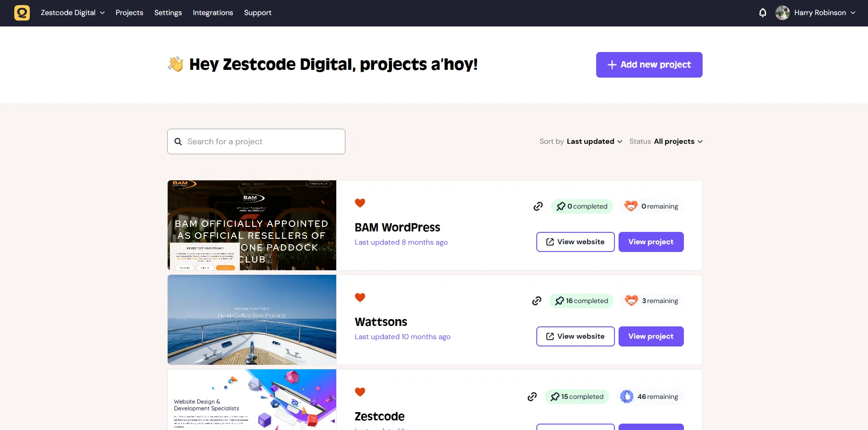Open the notifications bell

pos(762,13)
